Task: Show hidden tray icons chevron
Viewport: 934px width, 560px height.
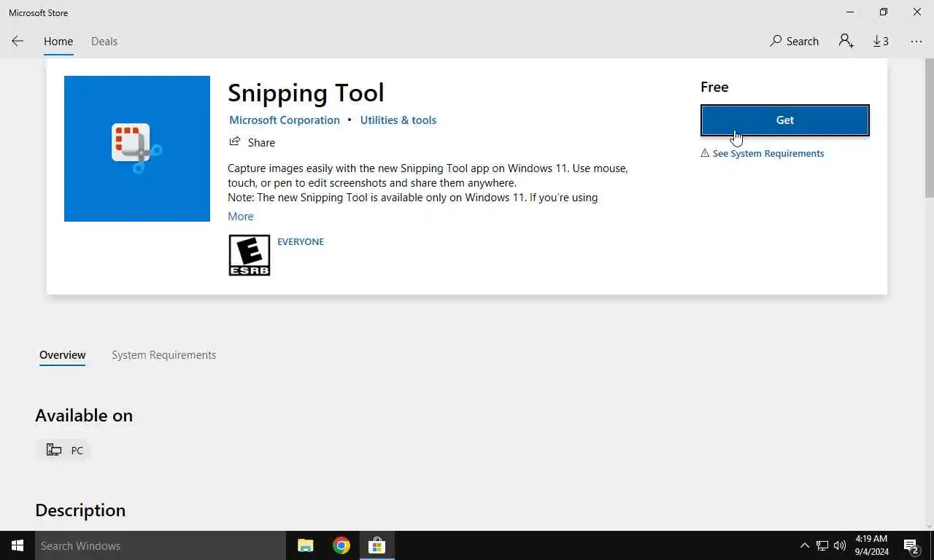Action: click(805, 545)
